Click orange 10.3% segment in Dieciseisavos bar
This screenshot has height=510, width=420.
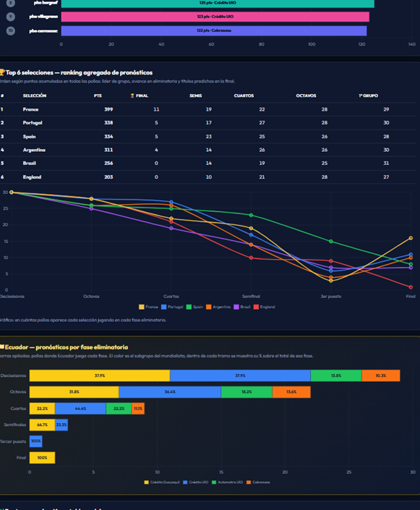click(x=381, y=375)
